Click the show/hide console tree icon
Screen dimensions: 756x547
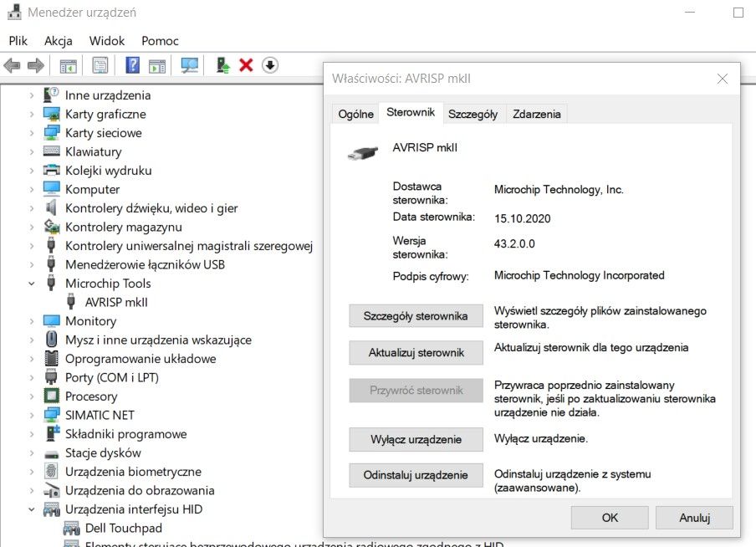(x=68, y=65)
